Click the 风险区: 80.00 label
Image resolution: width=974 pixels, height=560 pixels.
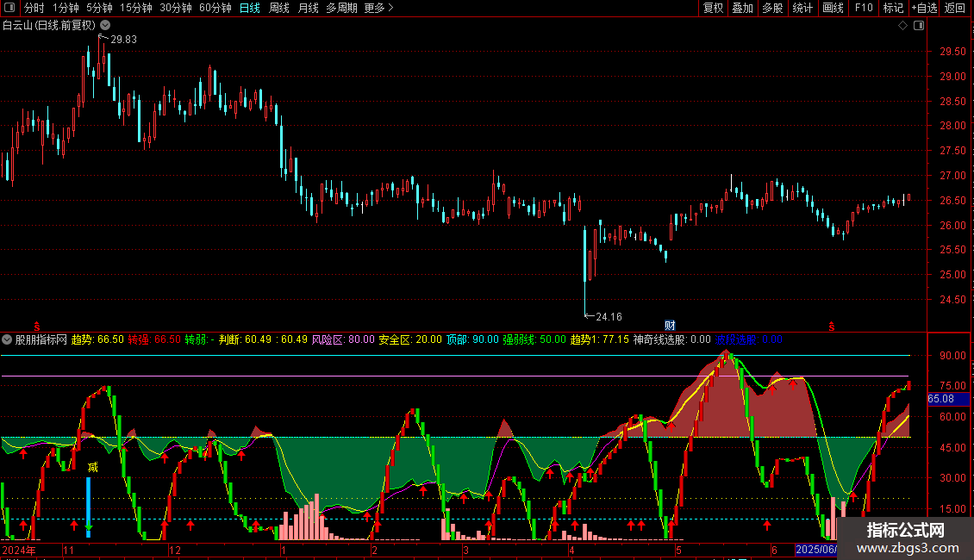pyautogui.click(x=343, y=339)
